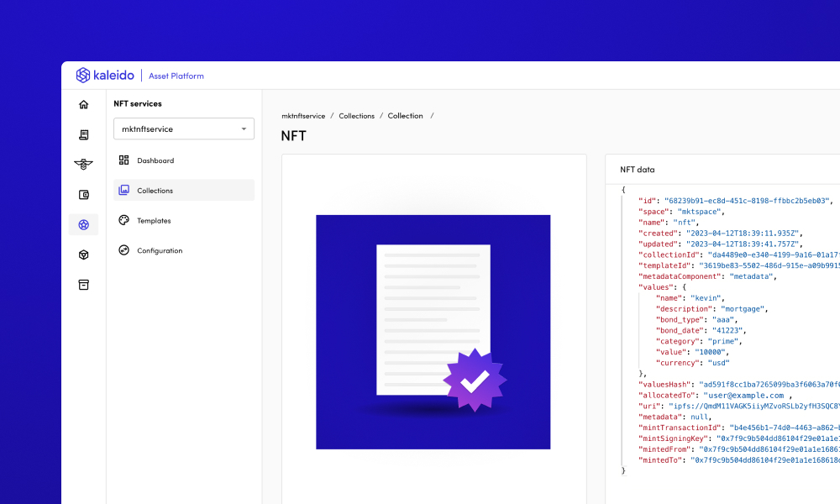Screen dimensions: 840x504
Task: Click the "mintSigningKey" key
Action: tap(673, 438)
